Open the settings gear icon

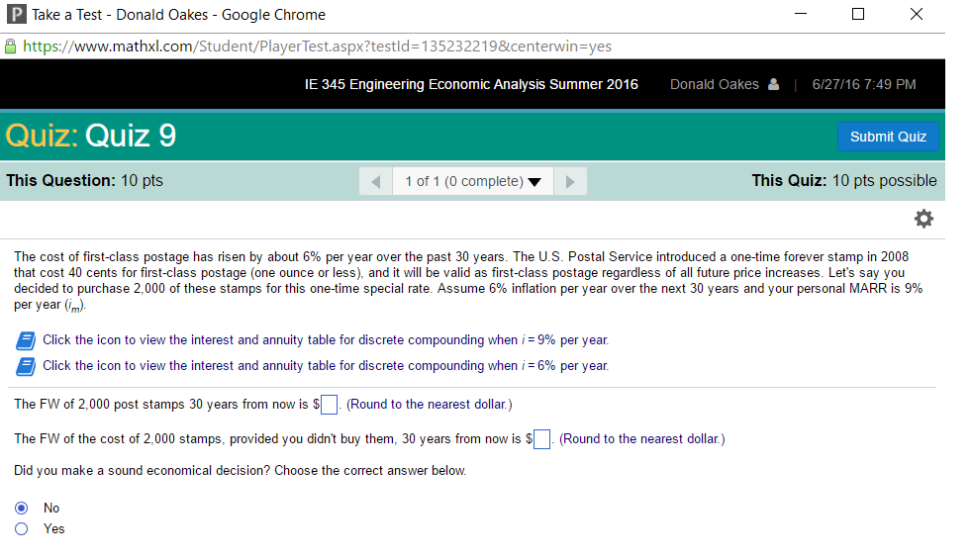tap(923, 218)
